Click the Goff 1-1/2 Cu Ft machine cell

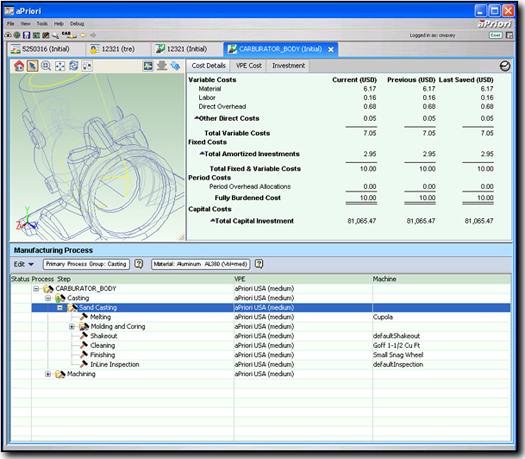(x=441, y=346)
